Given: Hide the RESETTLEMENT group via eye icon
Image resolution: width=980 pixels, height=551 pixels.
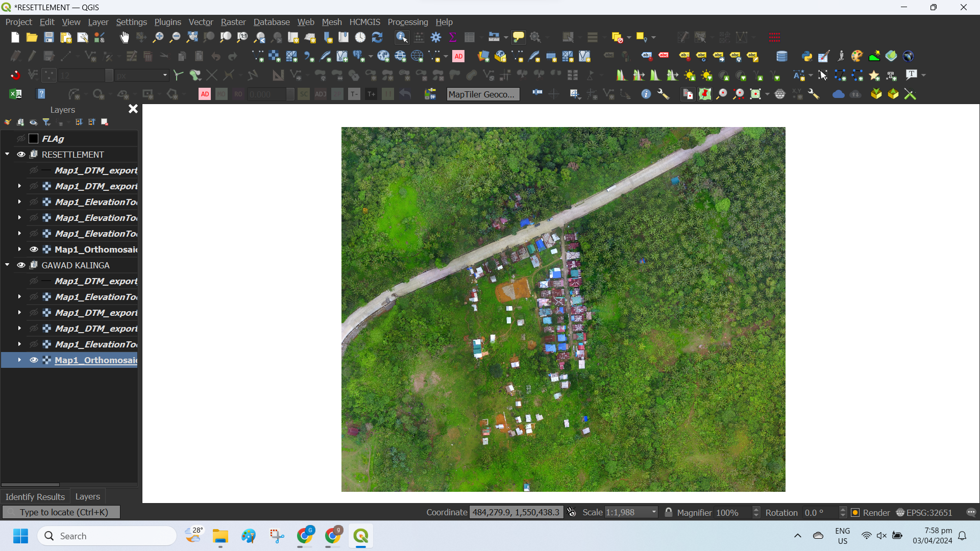Looking at the screenshot, I should click(21, 155).
